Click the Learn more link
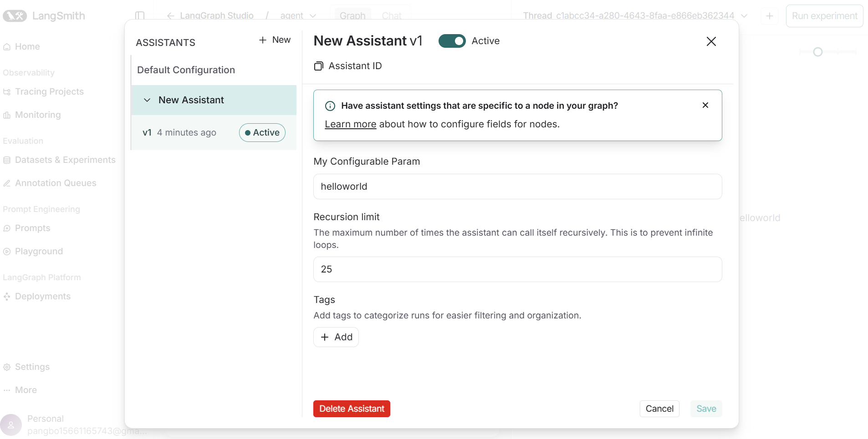 click(350, 124)
